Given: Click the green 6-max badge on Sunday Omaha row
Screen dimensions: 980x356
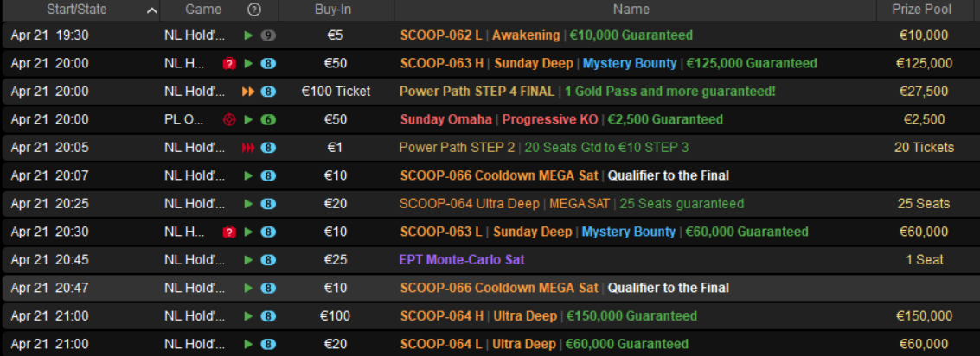Looking at the screenshot, I should [268, 119].
